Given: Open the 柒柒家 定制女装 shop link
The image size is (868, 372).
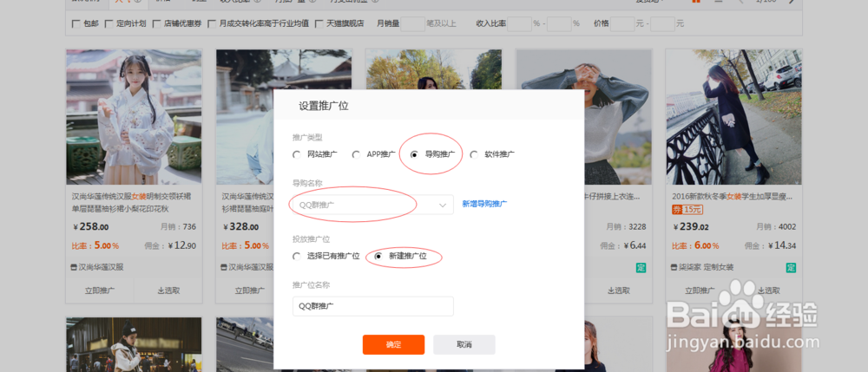Looking at the screenshot, I should (x=707, y=267).
